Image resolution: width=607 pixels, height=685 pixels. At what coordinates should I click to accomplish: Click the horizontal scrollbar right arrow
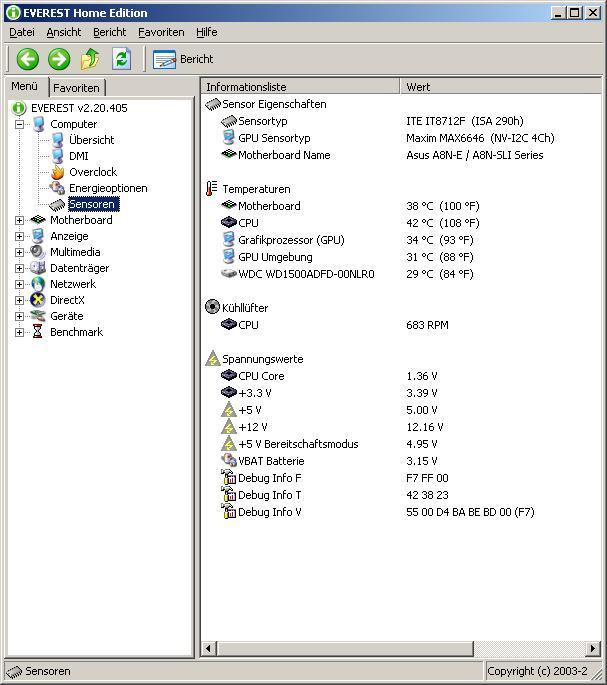[x=593, y=648]
